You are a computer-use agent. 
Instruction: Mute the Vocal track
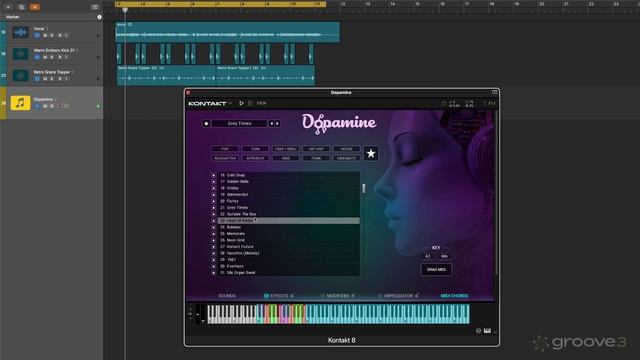coord(45,36)
